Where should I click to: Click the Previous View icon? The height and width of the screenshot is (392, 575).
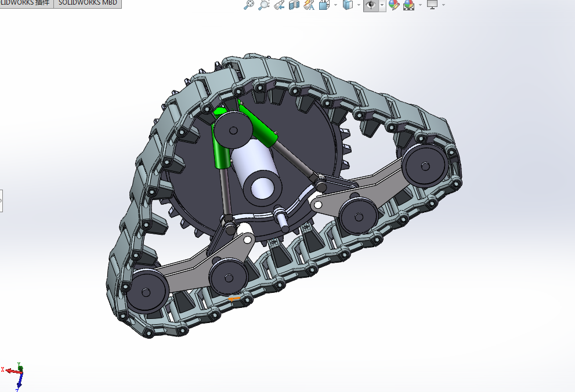click(x=279, y=5)
